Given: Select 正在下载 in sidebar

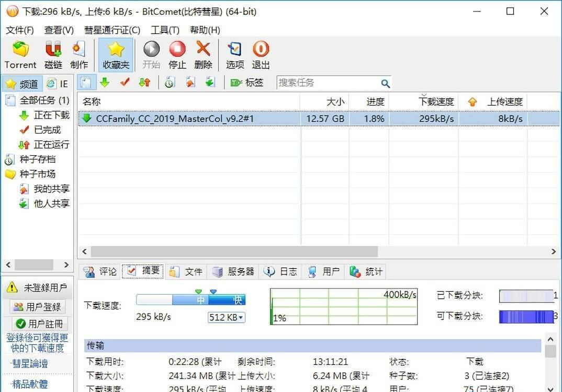Looking at the screenshot, I should [x=44, y=116].
